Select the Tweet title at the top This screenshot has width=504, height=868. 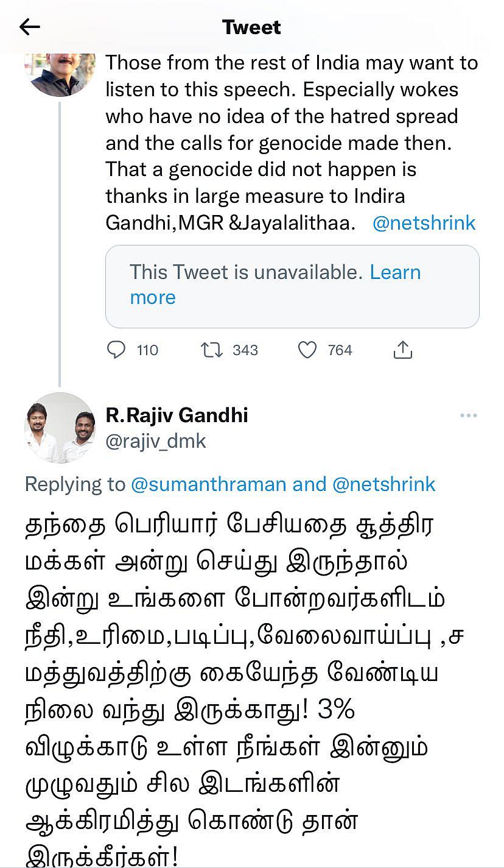(251, 27)
